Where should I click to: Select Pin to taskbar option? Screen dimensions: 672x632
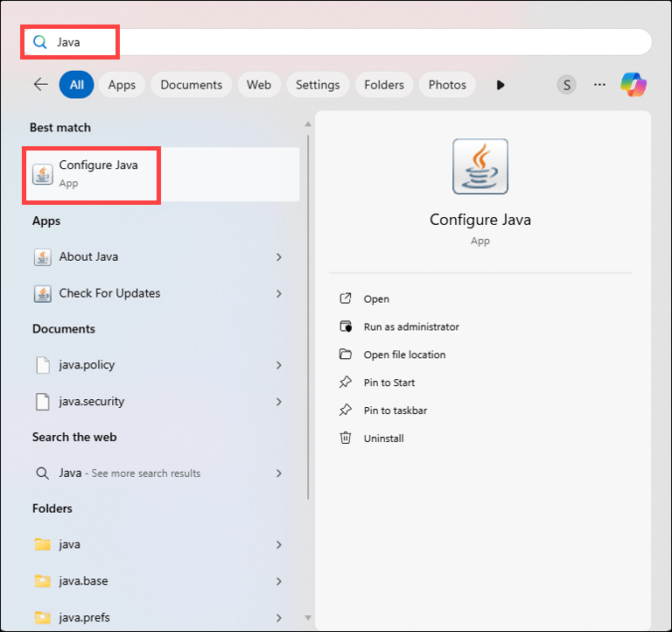point(395,411)
